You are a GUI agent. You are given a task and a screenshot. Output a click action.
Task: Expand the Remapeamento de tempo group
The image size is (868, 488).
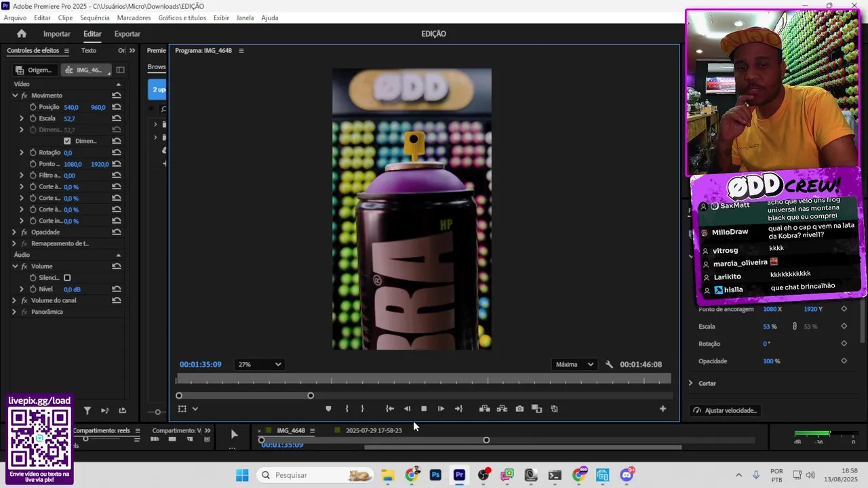click(14, 243)
